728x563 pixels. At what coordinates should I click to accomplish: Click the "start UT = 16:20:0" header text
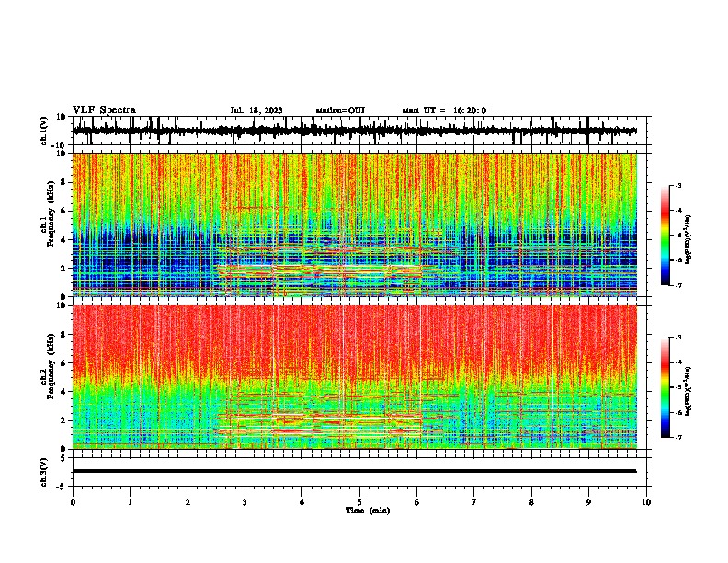point(444,110)
